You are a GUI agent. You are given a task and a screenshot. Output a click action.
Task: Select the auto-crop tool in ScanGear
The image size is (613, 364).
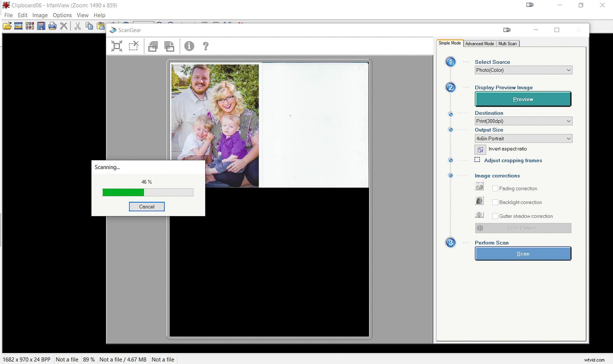[116, 46]
